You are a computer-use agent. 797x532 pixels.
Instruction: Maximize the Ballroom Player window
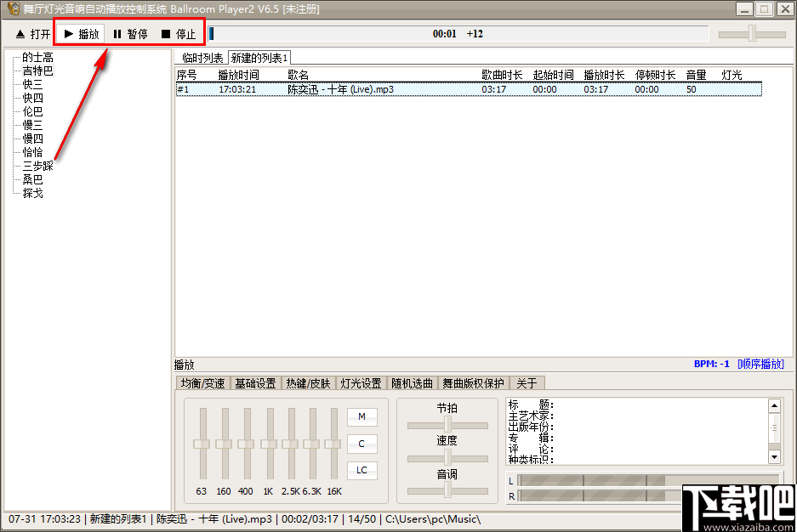(x=764, y=9)
